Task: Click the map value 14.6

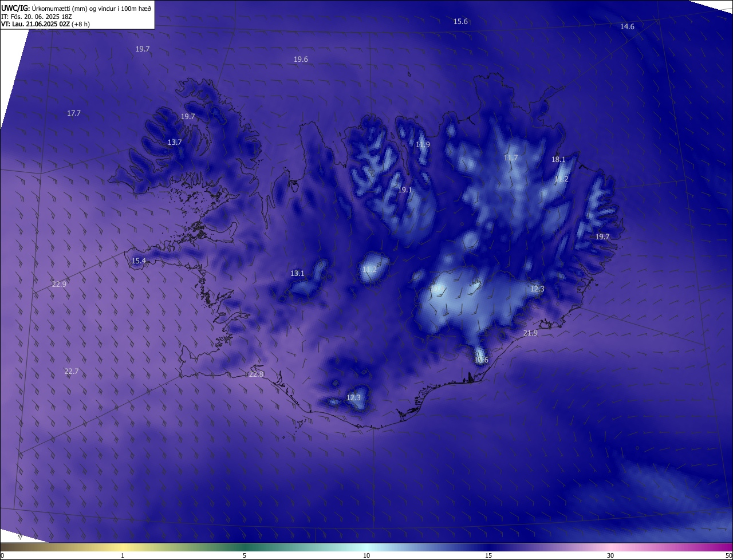Action: click(x=627, y=27)
